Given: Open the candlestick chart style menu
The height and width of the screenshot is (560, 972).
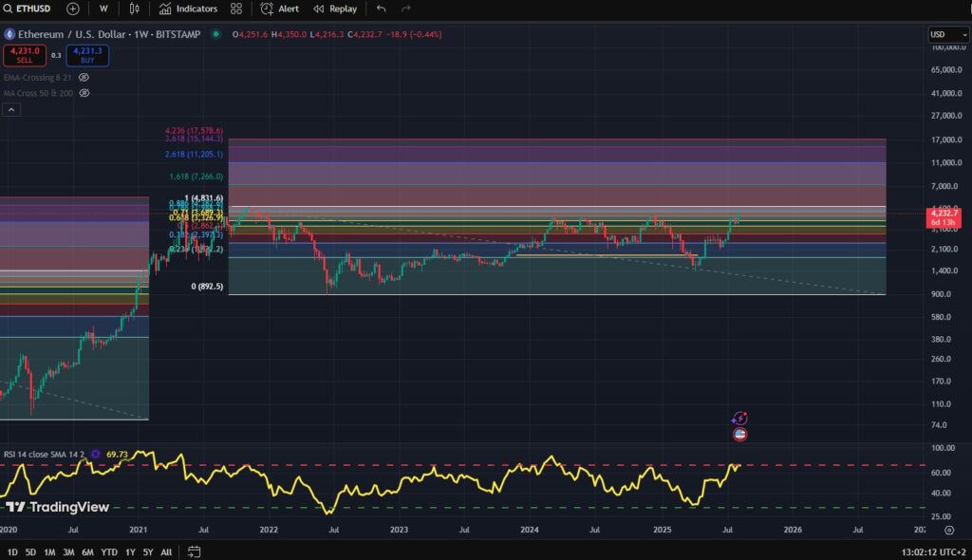Looking at the screenshot, I should pos(134,9).
